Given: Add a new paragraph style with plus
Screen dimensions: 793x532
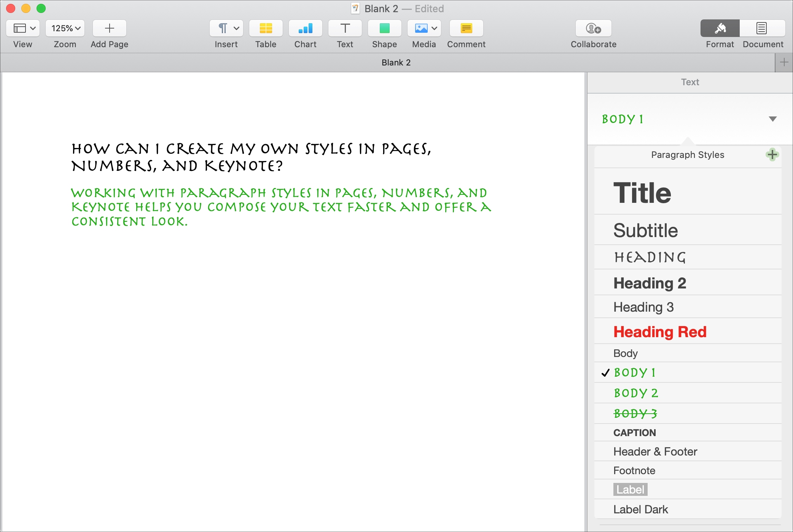Looking at the screenshot, I should click(x=772, y=155).
